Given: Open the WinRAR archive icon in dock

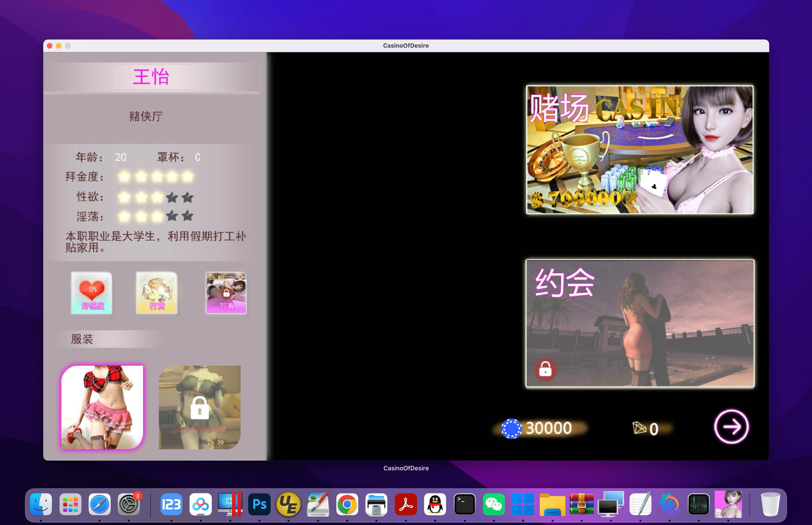Looking at the screenshot, I should point(582,504).
